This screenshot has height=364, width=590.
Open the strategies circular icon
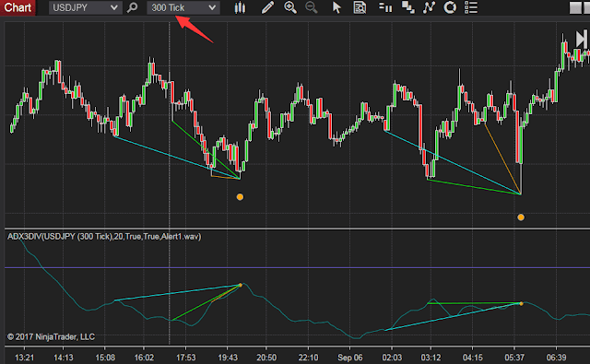click(x=450, y=7)
